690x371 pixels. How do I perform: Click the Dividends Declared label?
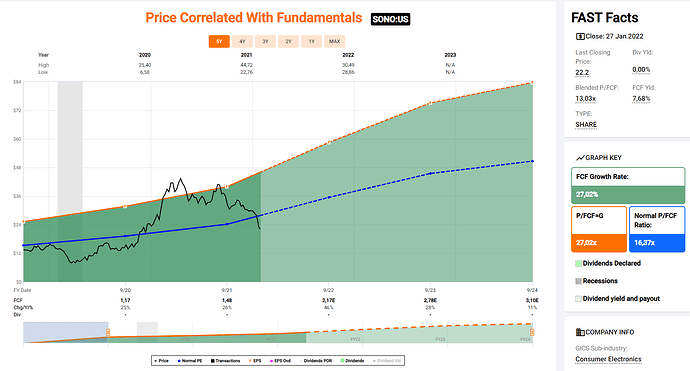612,263
